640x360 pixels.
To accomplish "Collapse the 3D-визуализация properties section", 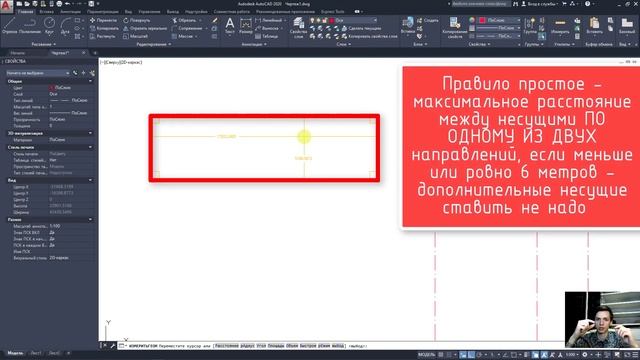I will (90, 133).
